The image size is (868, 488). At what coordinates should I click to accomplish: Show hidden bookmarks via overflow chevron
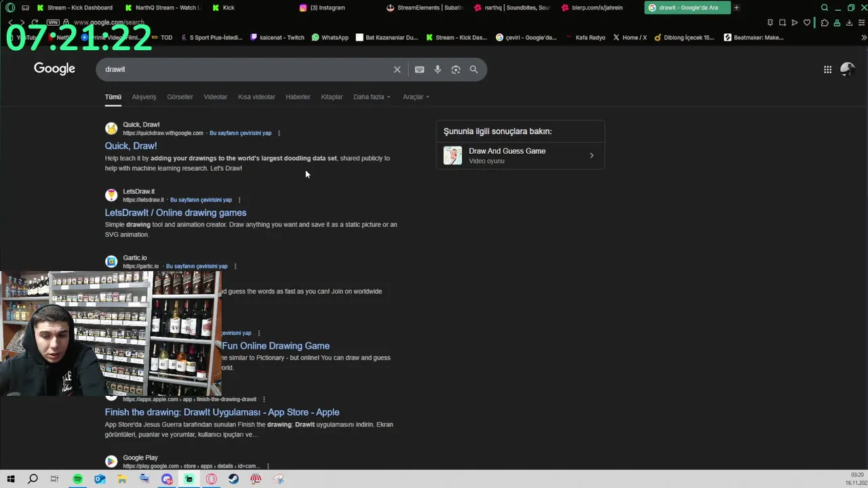click(863, 38)
